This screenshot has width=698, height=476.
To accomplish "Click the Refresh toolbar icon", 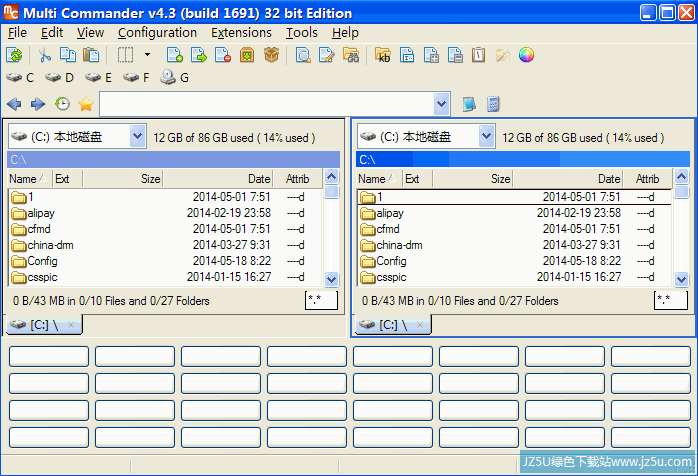I will click(x=14, y=55).
